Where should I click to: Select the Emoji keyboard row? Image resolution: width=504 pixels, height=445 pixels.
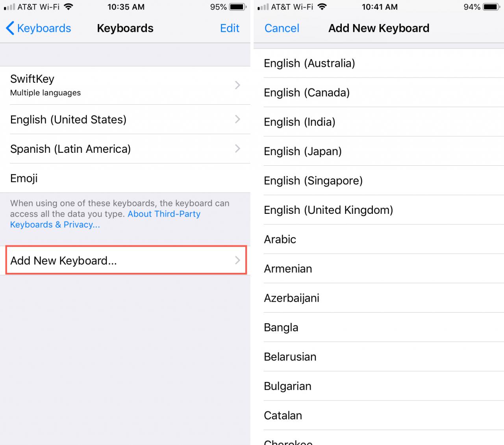pos(125,178)
